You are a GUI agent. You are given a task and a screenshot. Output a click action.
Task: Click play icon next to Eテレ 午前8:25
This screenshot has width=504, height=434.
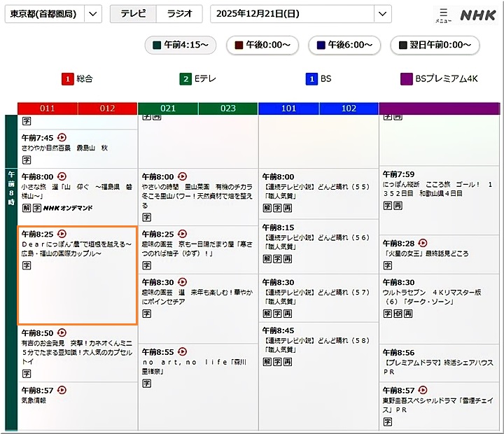tap(182, 234)
